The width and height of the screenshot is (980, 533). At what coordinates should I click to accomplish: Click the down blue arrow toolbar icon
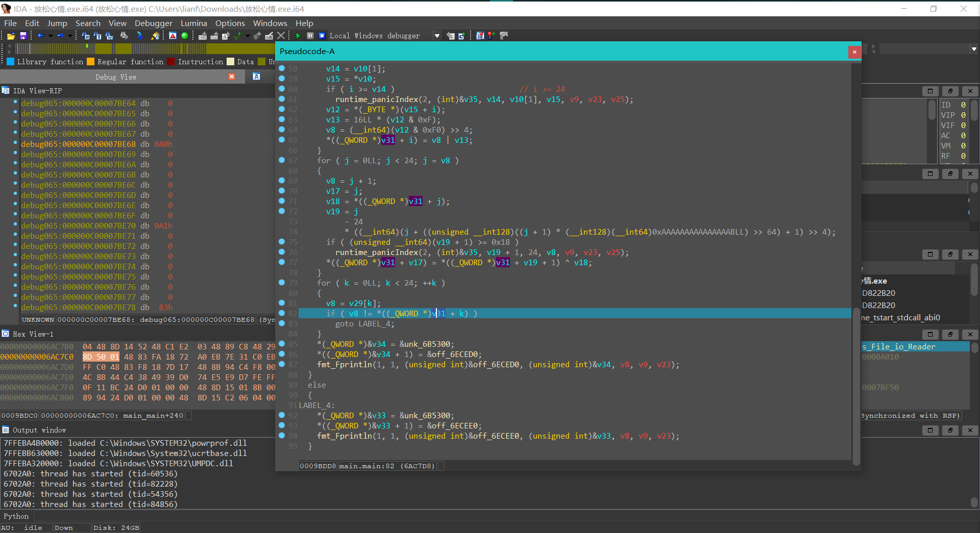point(139,36)
